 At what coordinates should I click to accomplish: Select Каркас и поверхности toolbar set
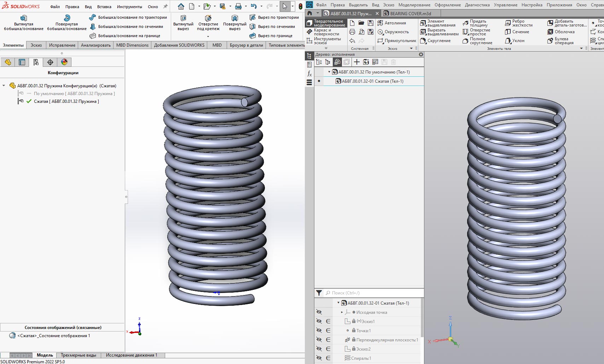(x=323, y=32)
